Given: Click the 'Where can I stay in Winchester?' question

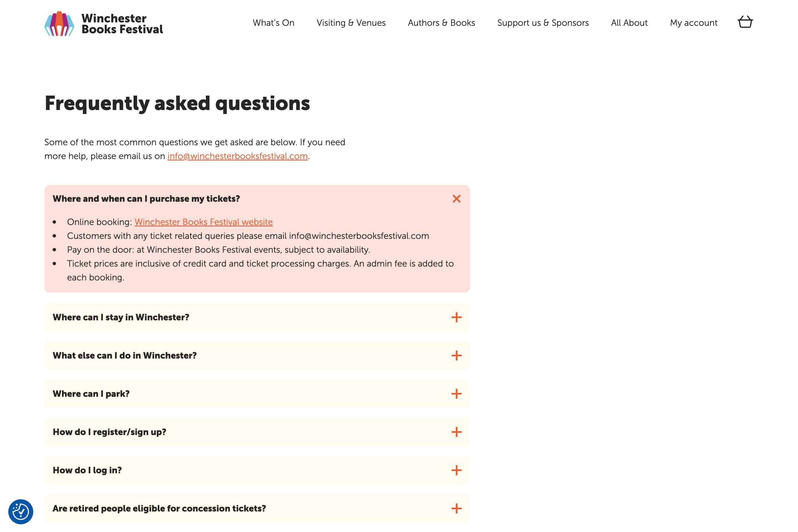Looking at the screenshot, I should tap(121, 317).
